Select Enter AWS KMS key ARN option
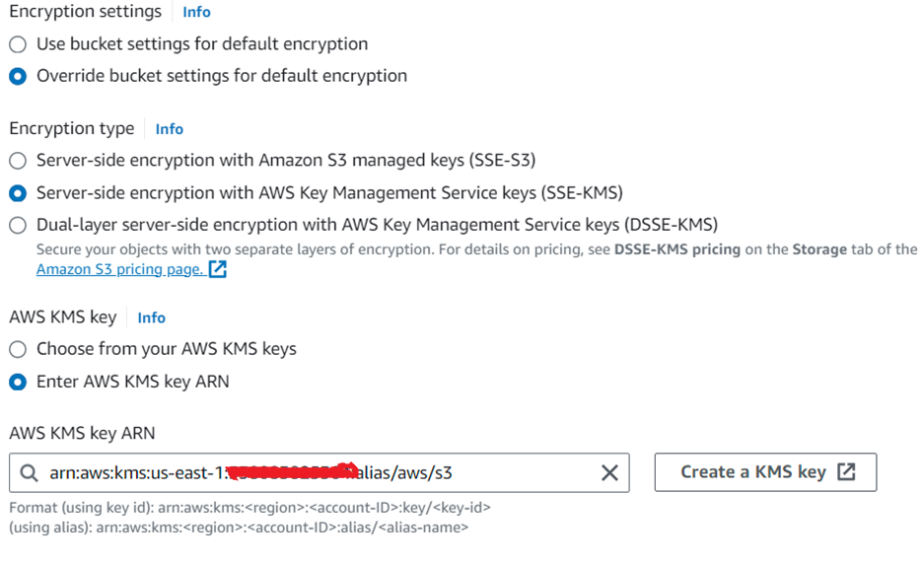This screenshot has height=564, width=924. [x=18, y=382]
